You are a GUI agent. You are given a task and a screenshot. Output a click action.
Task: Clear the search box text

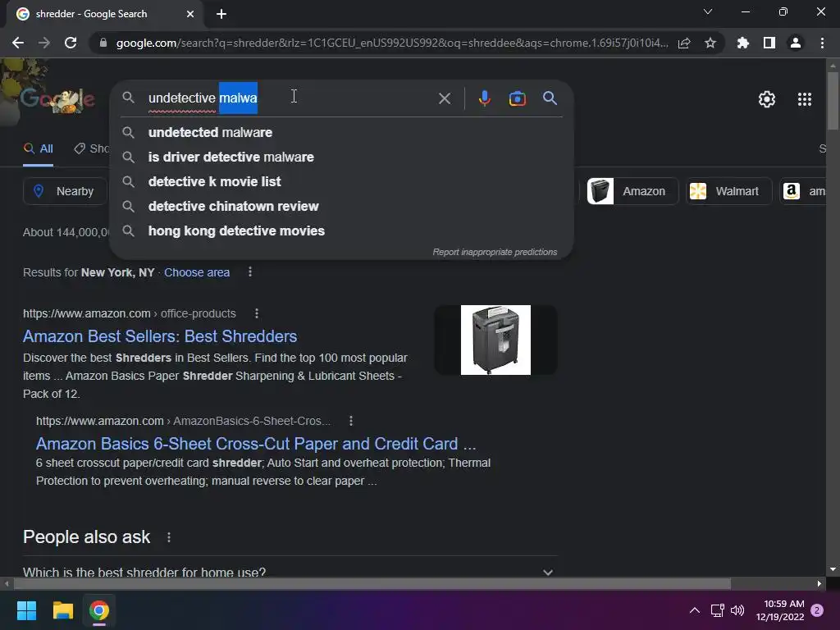[x=445, y=98]
